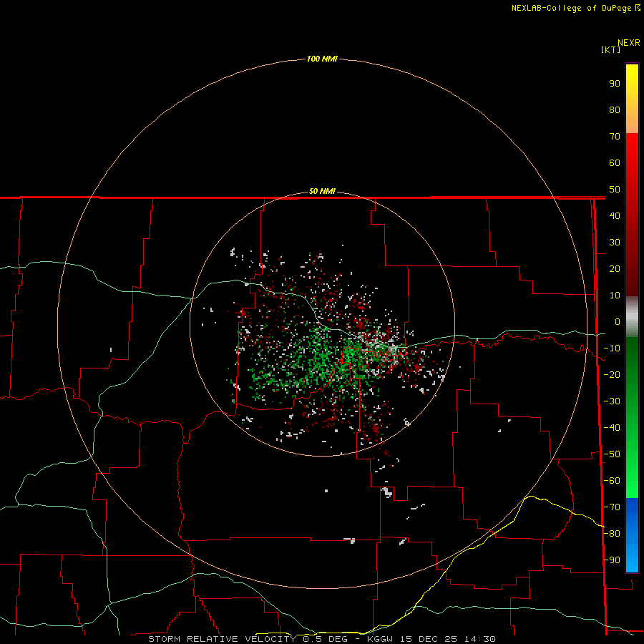
Task: Click the blue bottom segment of the color bar
Action: click(632, 535)
